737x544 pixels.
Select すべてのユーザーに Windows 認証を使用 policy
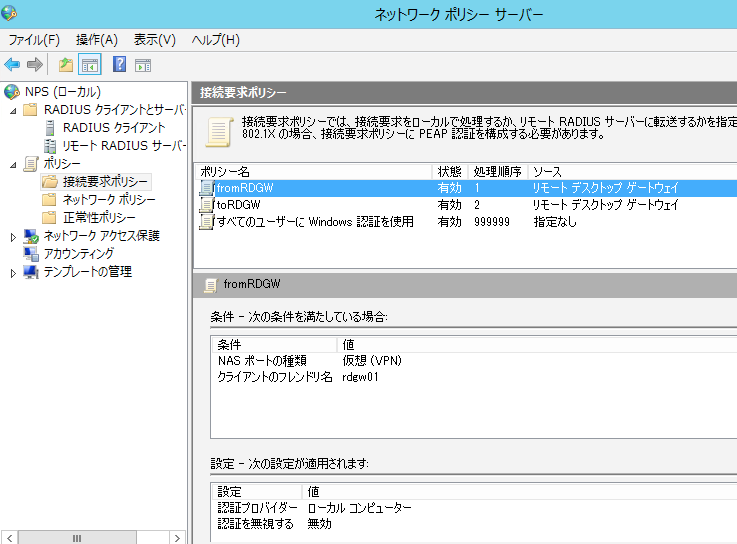coord(315,221)
